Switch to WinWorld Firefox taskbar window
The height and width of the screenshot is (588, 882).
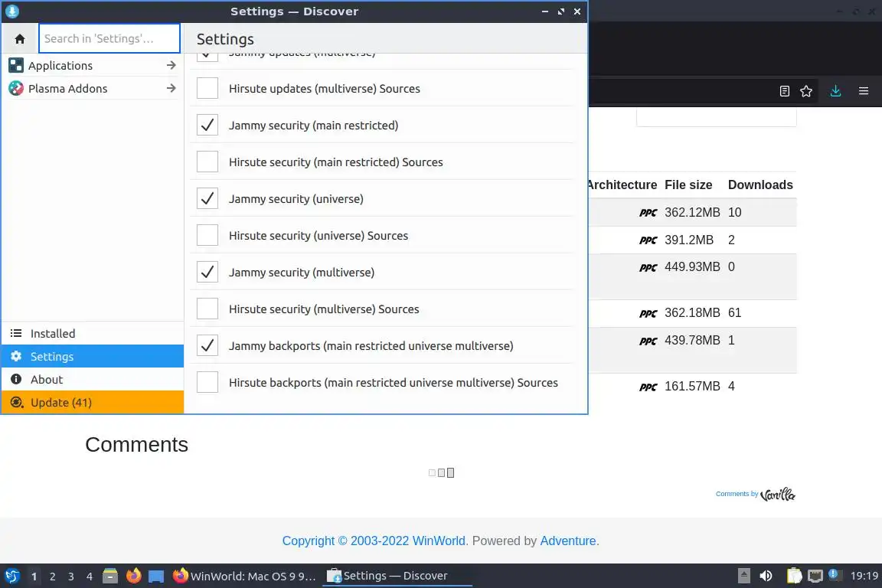pyautogui.click(x=244, y=577)
